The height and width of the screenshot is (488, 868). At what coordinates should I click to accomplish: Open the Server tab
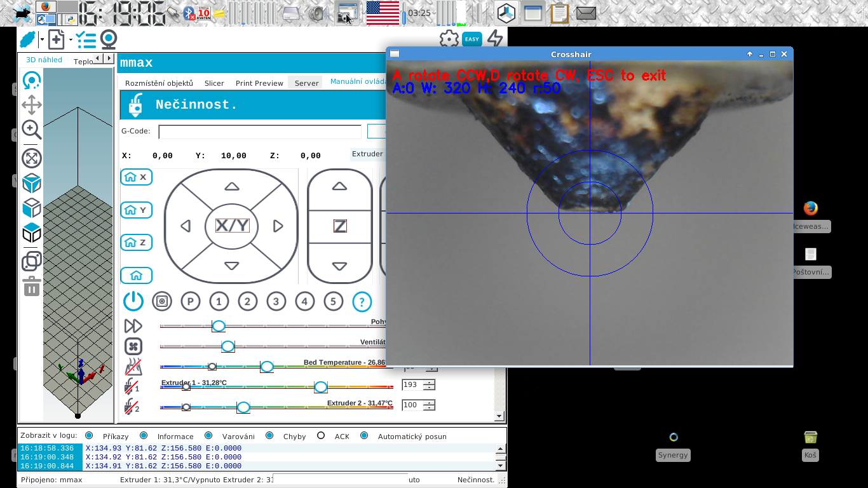click(307, 83)
